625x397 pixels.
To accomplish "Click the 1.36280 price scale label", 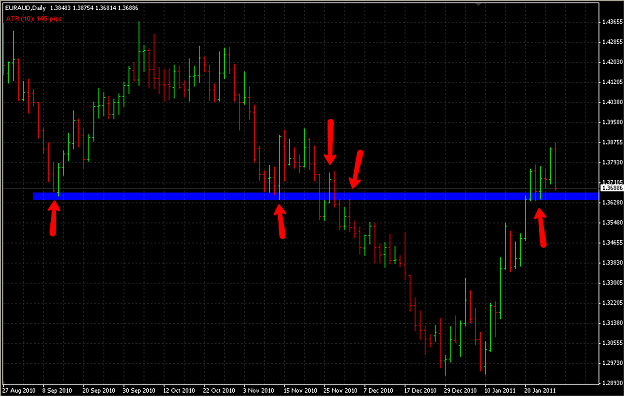I will [x=612, y=202].
